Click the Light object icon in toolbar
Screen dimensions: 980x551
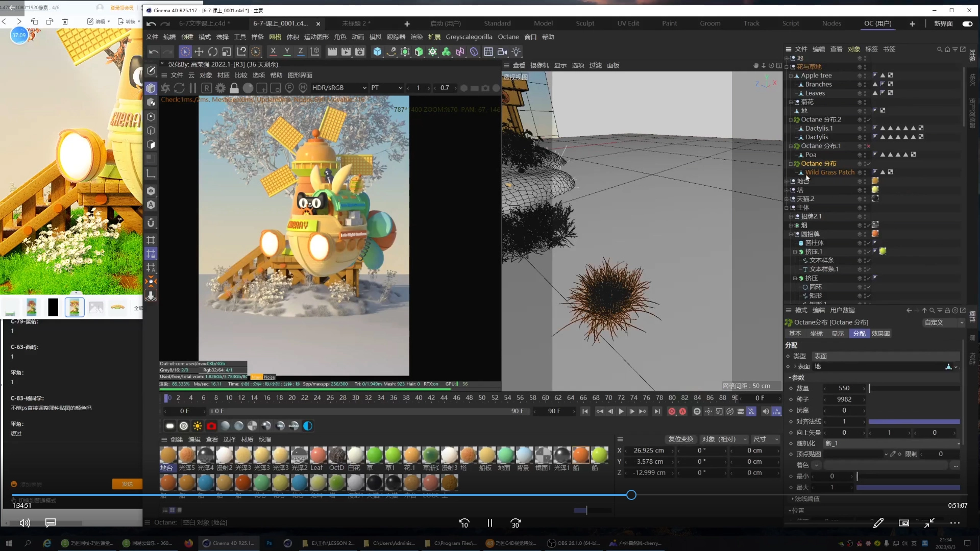516,52
